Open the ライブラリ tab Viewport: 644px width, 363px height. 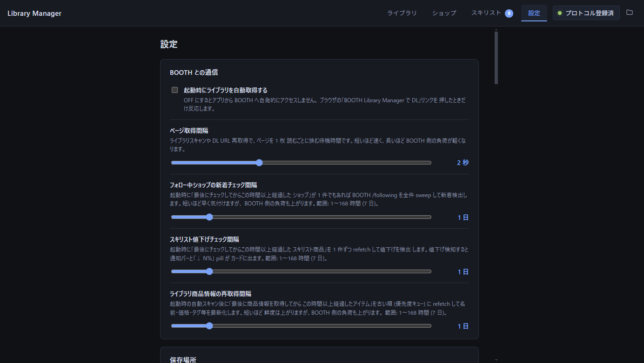coord(402,13)
